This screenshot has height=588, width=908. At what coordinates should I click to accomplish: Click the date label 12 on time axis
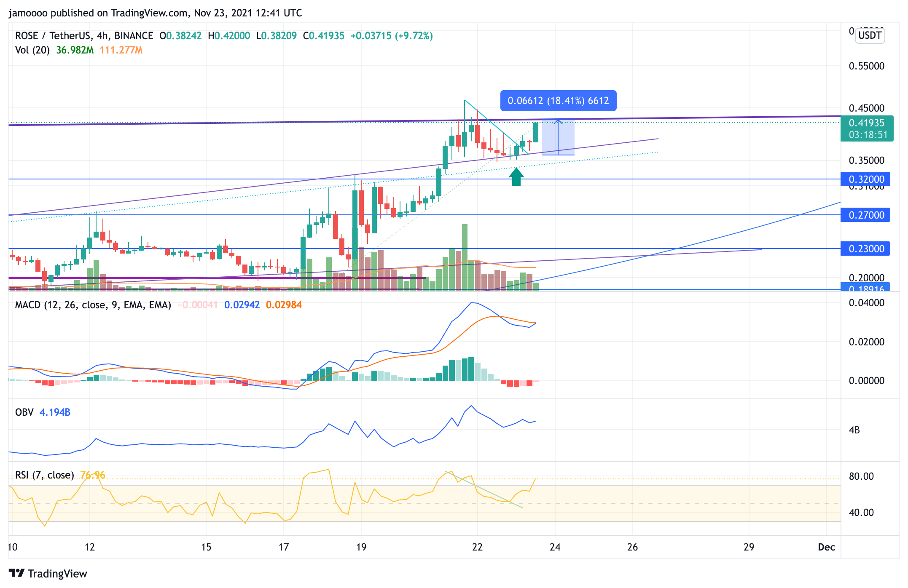point(90,547)
